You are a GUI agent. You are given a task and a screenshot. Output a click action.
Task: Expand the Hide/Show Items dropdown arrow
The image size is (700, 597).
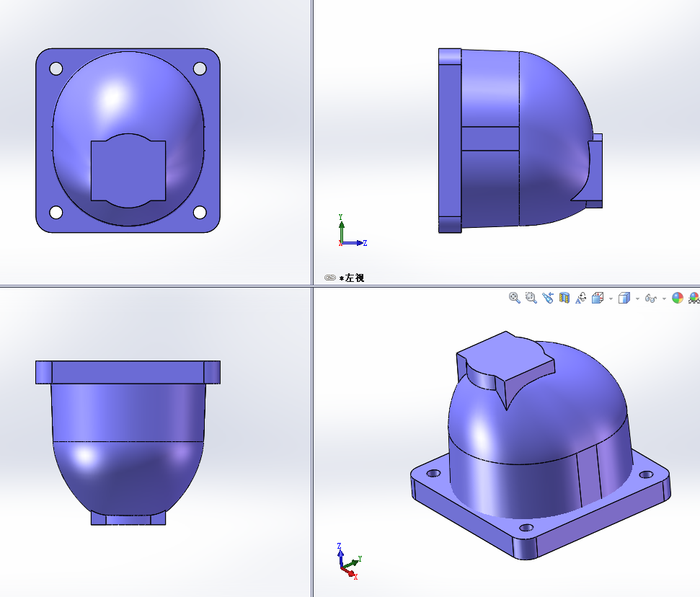click(x=663, y=298)
